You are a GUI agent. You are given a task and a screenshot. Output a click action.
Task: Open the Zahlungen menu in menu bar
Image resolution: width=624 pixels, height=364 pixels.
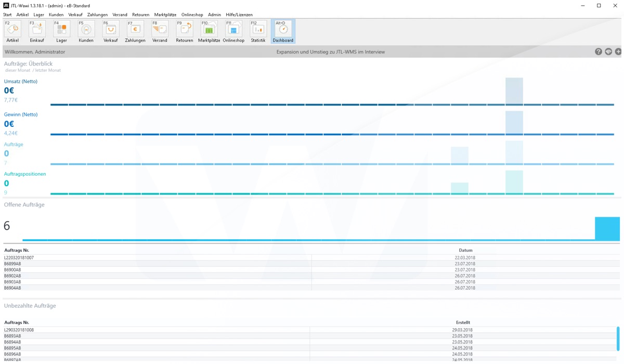pyautogui.click(x=97, y=15)
